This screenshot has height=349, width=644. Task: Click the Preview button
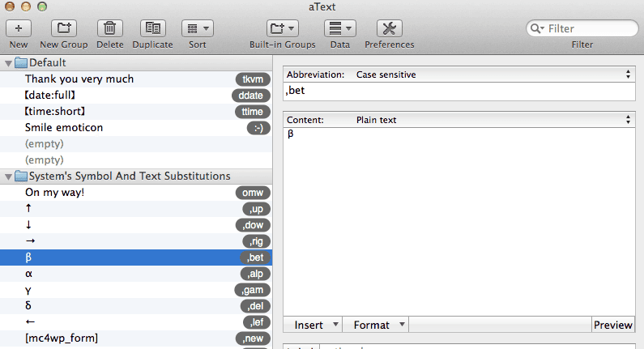612,325
